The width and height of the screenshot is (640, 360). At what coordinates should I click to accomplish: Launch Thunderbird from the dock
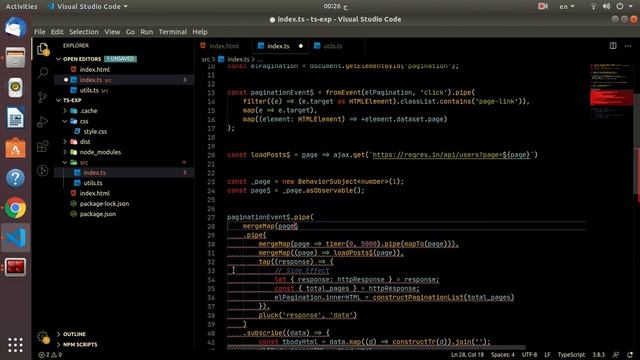coord(16,28)
